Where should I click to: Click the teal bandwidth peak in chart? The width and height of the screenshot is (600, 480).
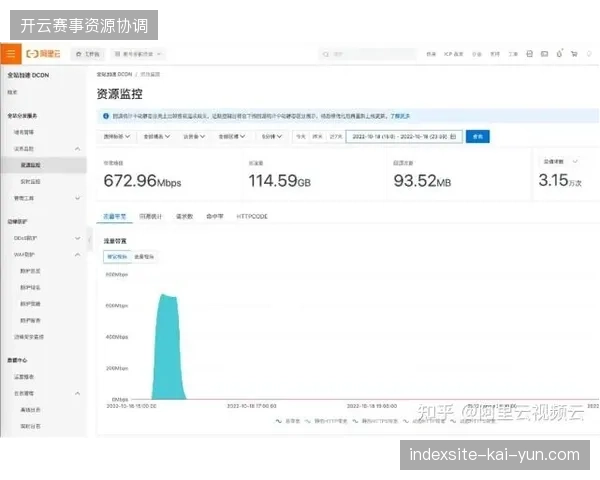coord(168,347)
